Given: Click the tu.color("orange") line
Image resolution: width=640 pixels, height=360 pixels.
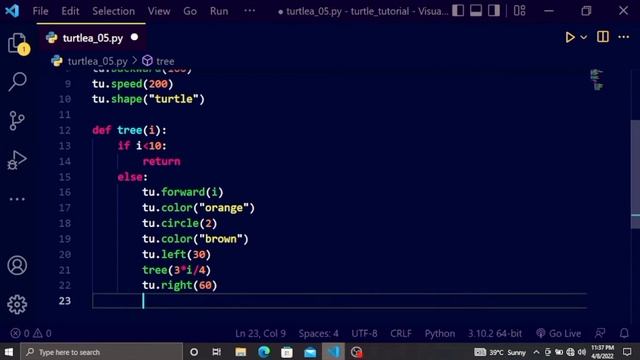Looking at the screenshot, I should click(198, 208).
